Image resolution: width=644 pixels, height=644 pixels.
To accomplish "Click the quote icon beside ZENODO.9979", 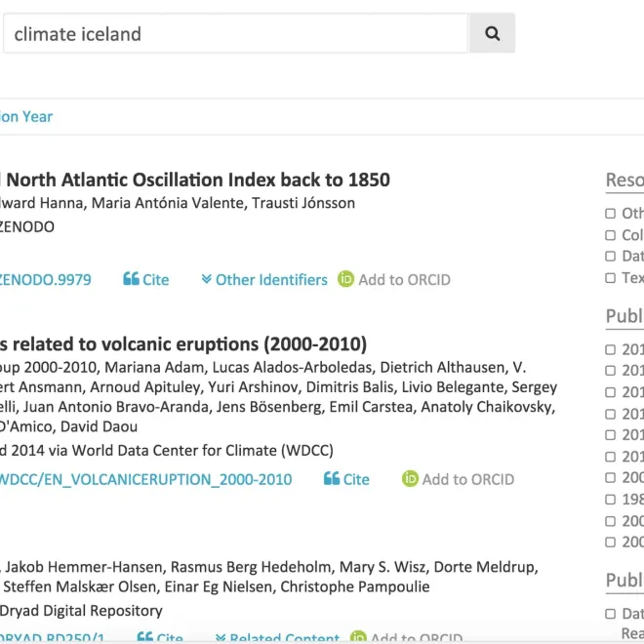I will click(132, 280).
